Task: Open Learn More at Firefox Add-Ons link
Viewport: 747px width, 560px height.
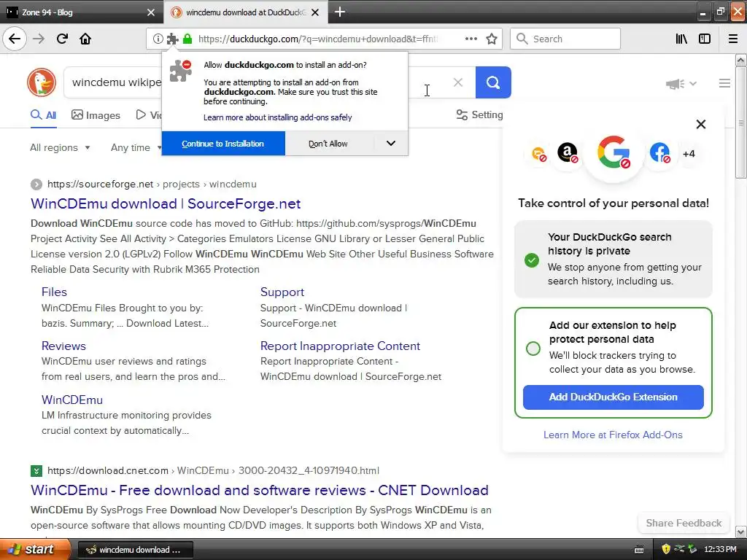Action: (613, 435)
